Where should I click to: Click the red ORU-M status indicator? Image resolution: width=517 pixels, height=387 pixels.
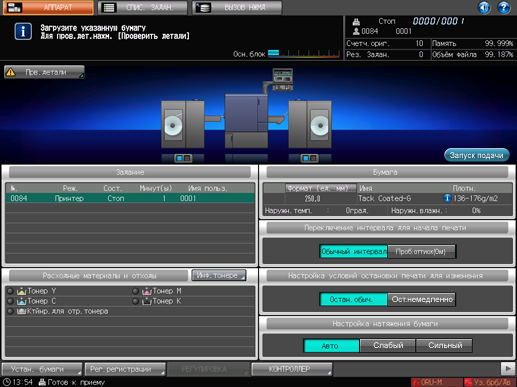click(x=436, y=382)
